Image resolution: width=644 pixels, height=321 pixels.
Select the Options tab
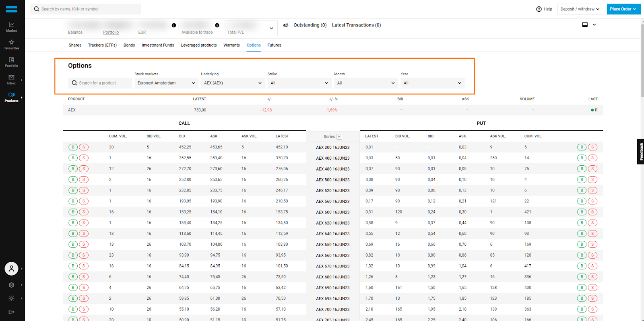click(254, 45)
